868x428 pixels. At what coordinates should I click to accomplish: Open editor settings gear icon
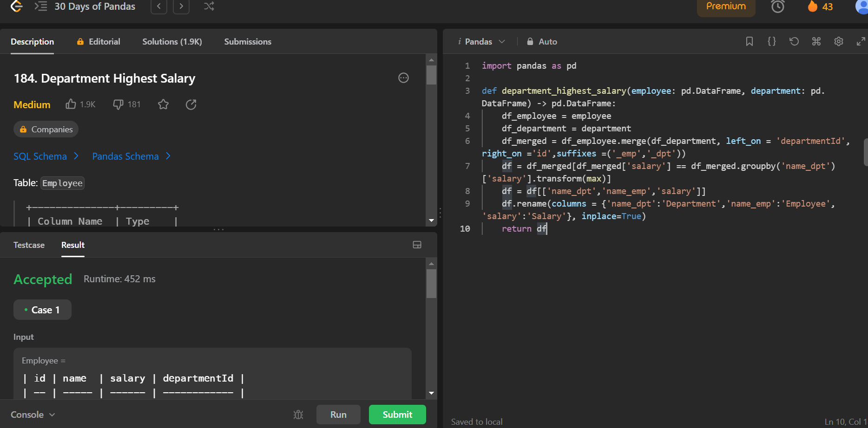(x=838, y=41)
